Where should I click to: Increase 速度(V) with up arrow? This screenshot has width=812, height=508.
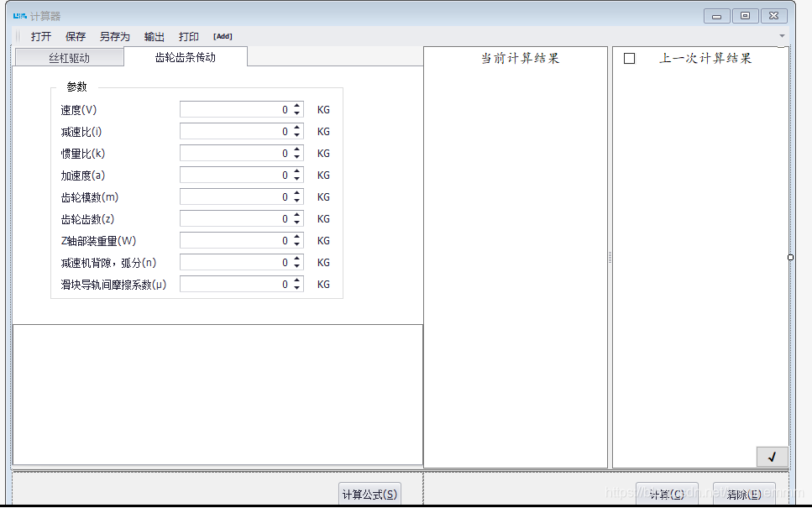coord(296,106)
